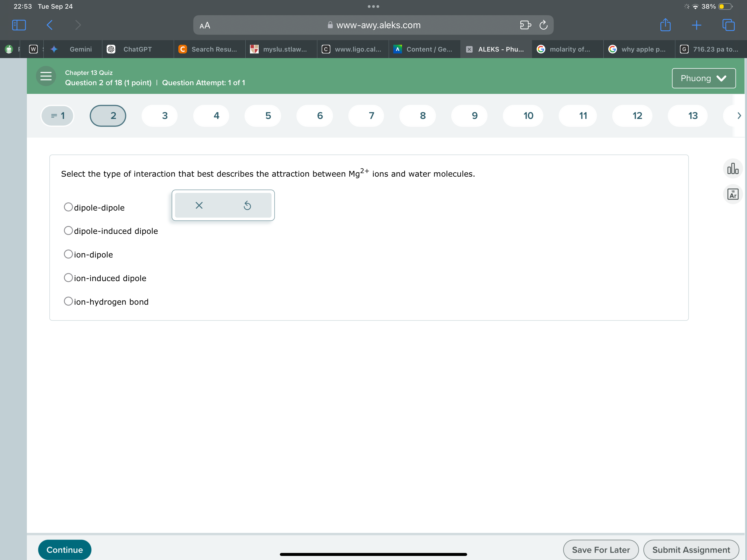Choose the dipole-dipole answer
The image size is (747, 560).
tap(69, 207)
